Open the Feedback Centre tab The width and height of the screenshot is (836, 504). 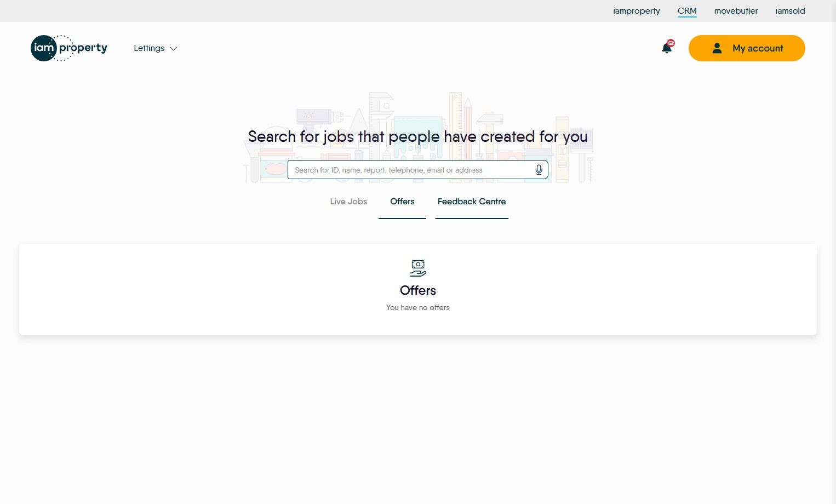tap(472, 202)
